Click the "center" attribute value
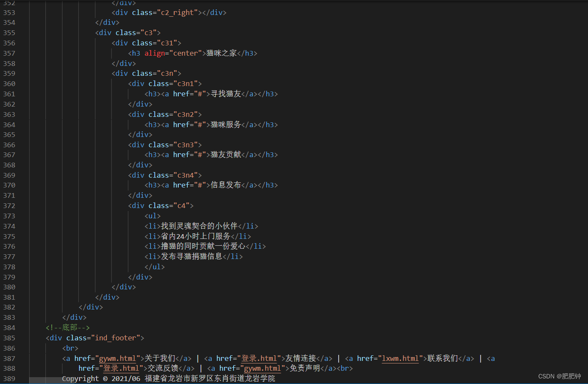 pyautogui.click(x=186, y=53)
